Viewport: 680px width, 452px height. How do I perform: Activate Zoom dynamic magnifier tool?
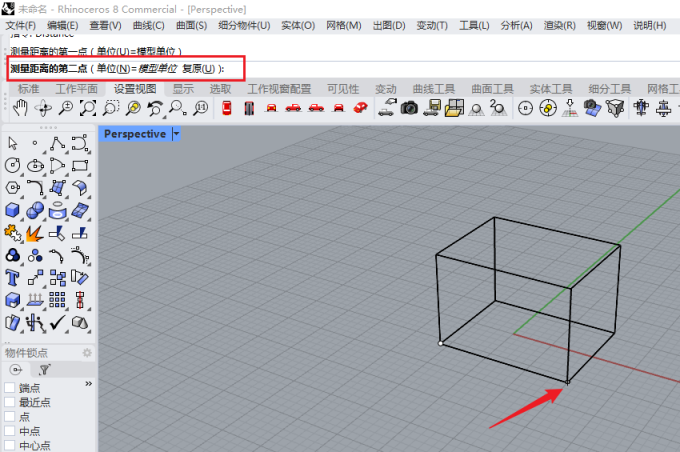click(65, 108)
